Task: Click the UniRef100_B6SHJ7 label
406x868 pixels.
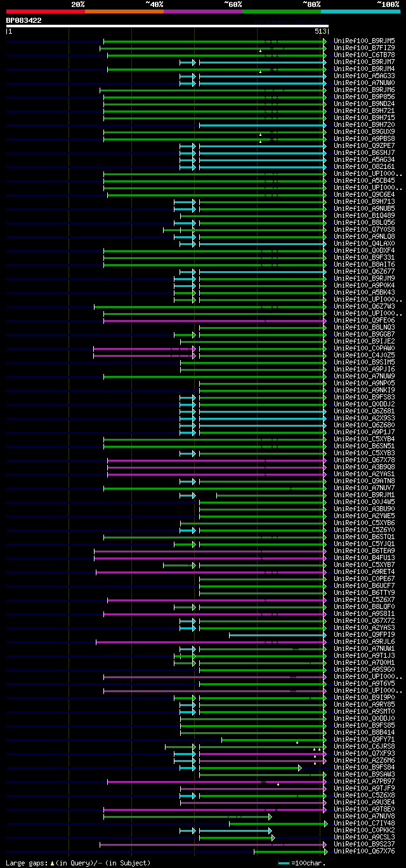Action: point(365,152)
